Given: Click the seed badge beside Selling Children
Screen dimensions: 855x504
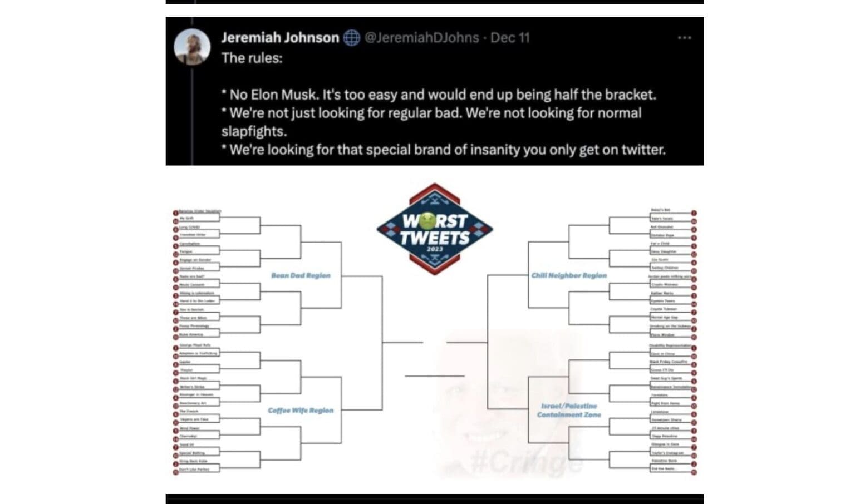Looking at the screenshot, I should (694, 270).
